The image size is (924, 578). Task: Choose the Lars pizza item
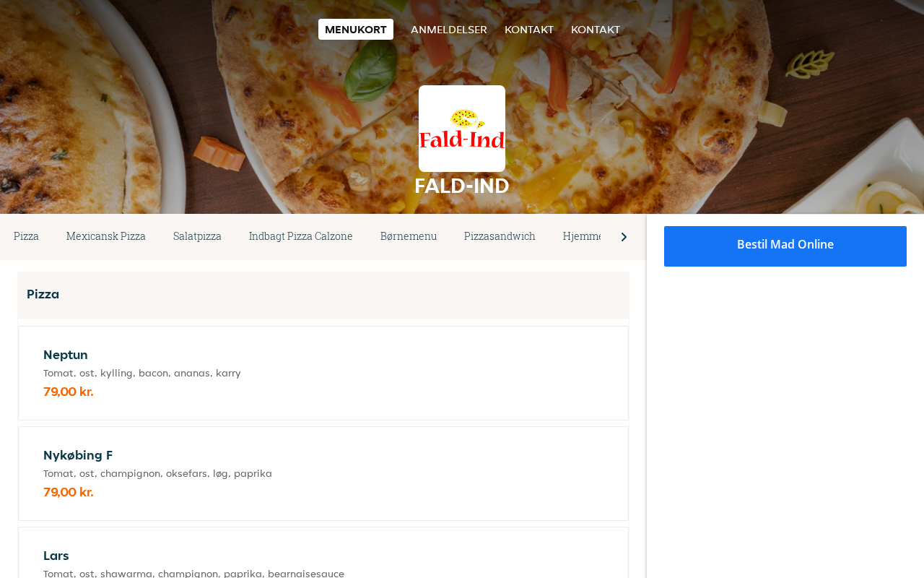(323, 553)
